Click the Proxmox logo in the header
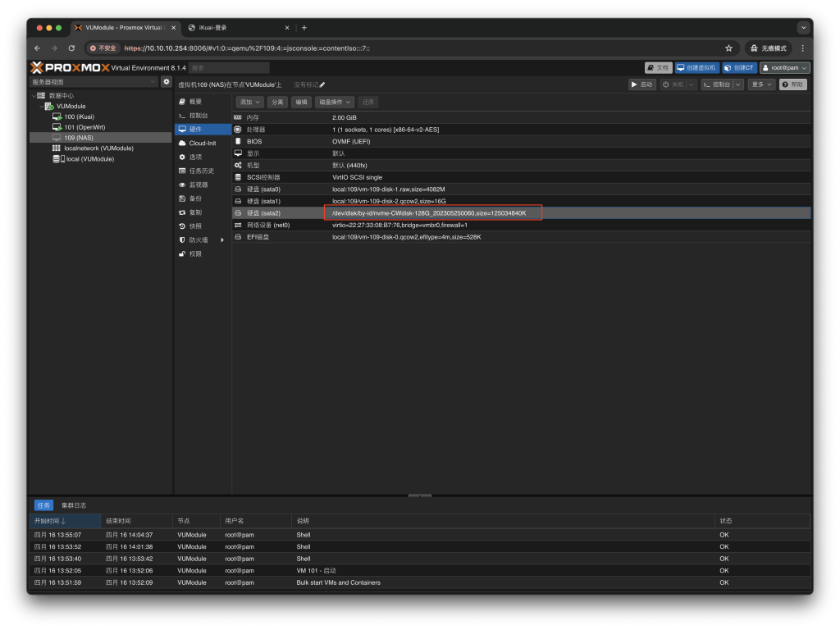Image resolution: width=840 pixels, height=630 pixels. coord(70,67)
